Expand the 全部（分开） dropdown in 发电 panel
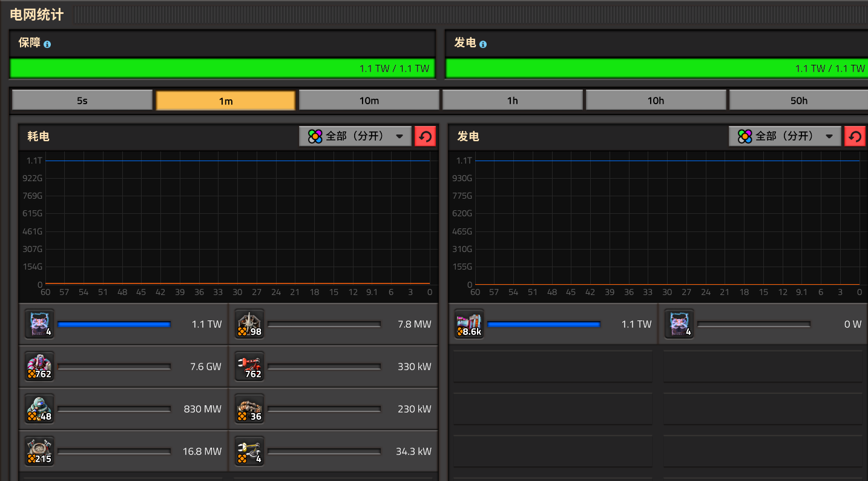Image resolution: width=868 pixels, height=481 pixels. point(785,136)
